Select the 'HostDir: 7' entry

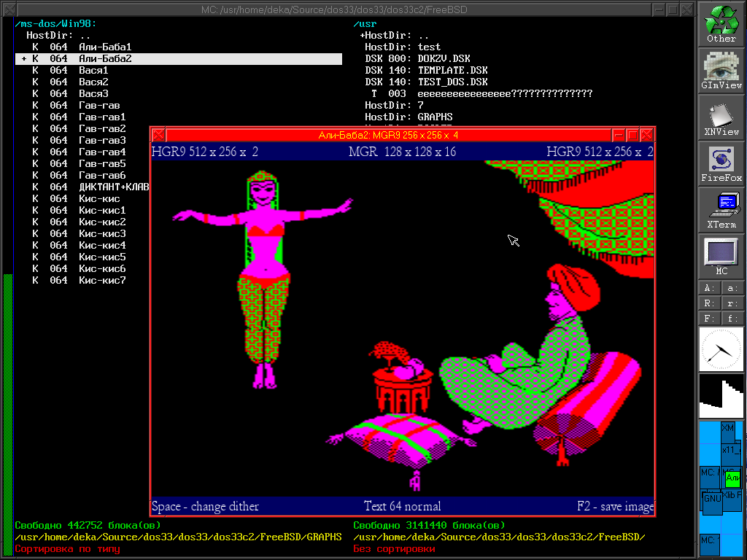pos(517,105)
